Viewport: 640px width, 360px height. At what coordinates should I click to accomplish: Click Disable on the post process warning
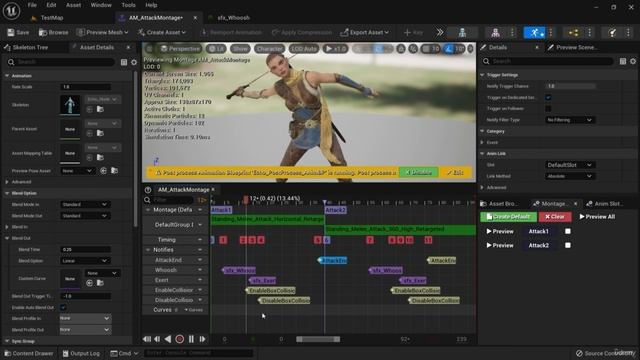(x=419, y=172)
